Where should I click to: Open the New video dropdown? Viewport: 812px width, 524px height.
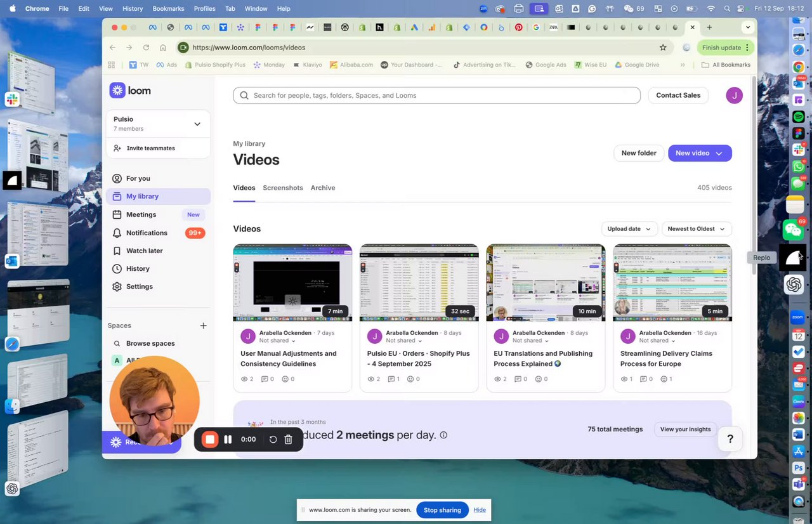700,153
